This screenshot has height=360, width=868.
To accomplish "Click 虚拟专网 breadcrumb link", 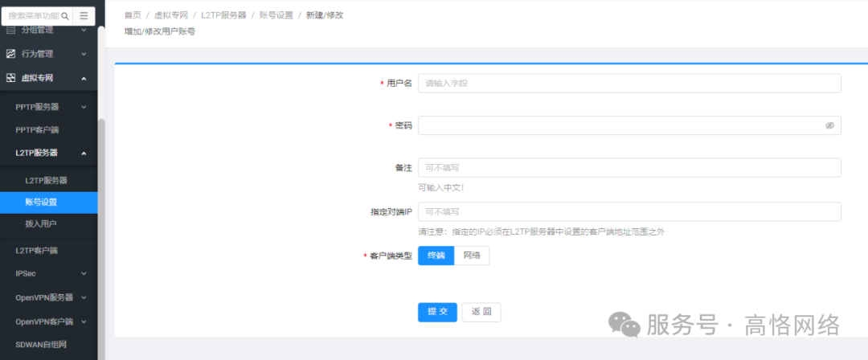I will coord(171,15).
